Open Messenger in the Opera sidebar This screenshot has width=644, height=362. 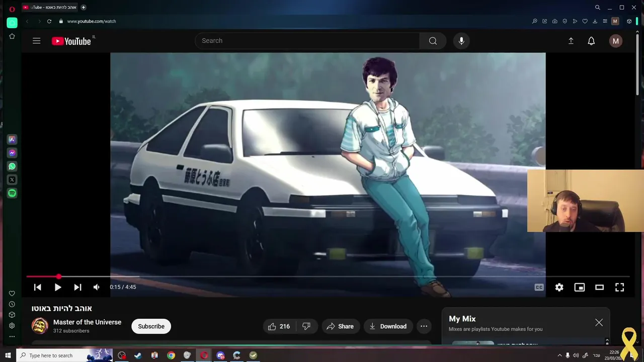[x=12, y=153]
